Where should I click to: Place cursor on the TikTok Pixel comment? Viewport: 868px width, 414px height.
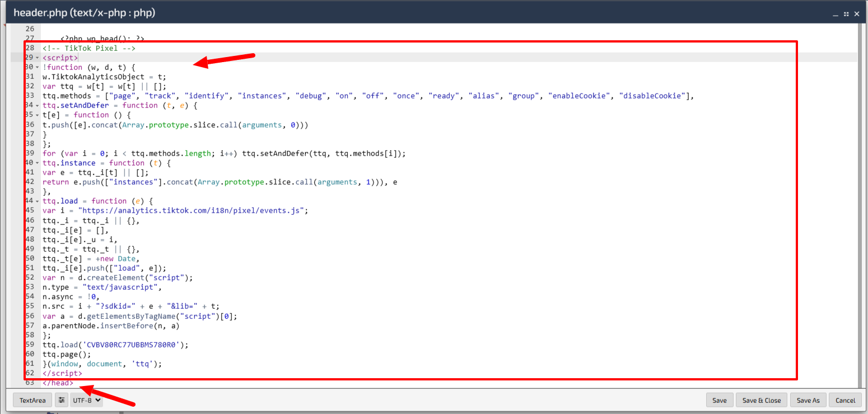(88, 48)
